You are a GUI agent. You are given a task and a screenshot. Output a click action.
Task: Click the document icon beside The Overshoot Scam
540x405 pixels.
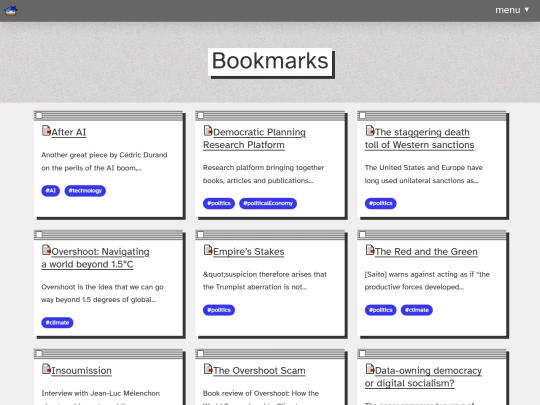pos(208,369)
